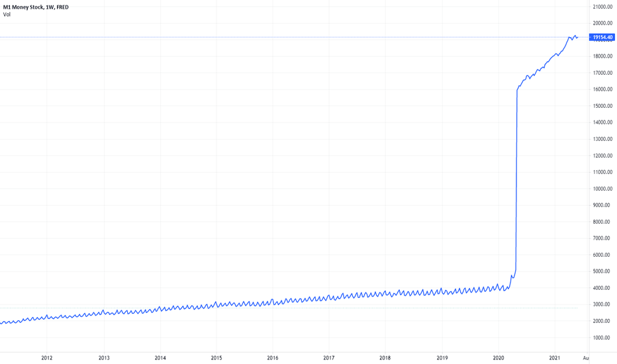Select the 2013 year label on time axis

pos(104,358)
